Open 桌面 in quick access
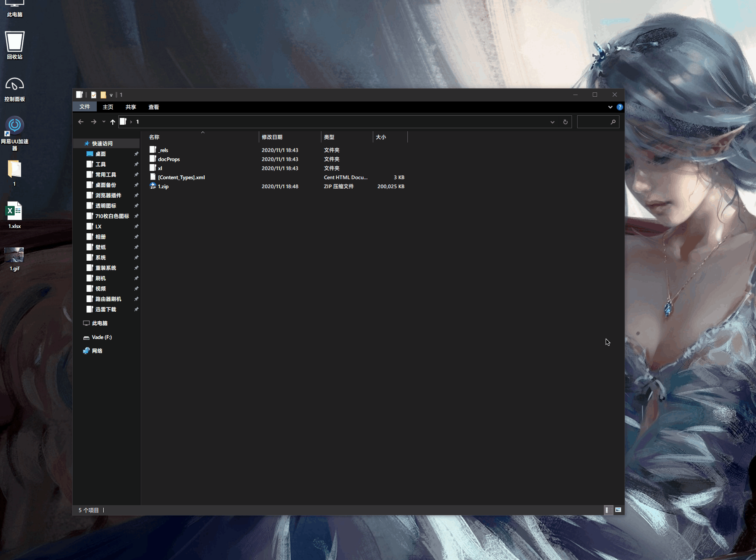 click(x=100, y=154)
